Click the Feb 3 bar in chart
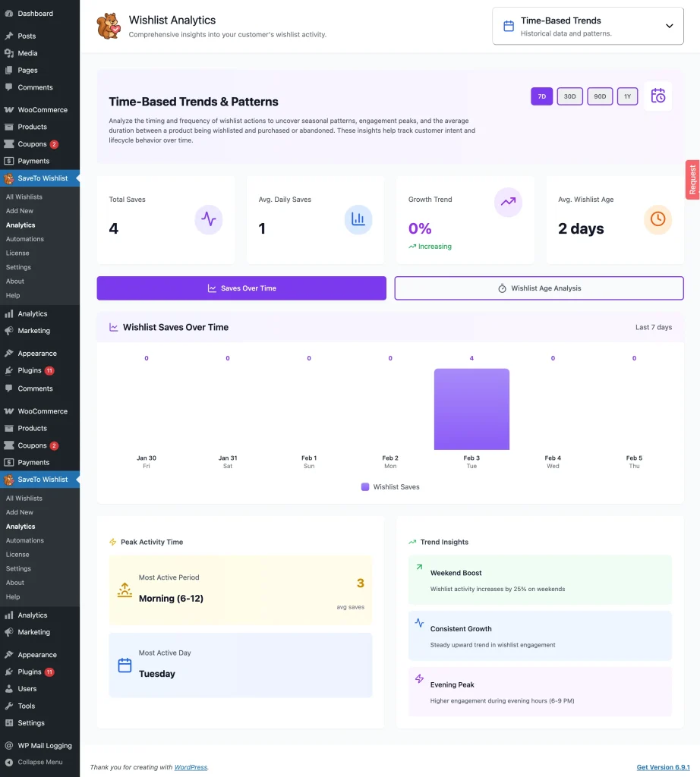This screenshot has height=777, width=700. [471, 410]
